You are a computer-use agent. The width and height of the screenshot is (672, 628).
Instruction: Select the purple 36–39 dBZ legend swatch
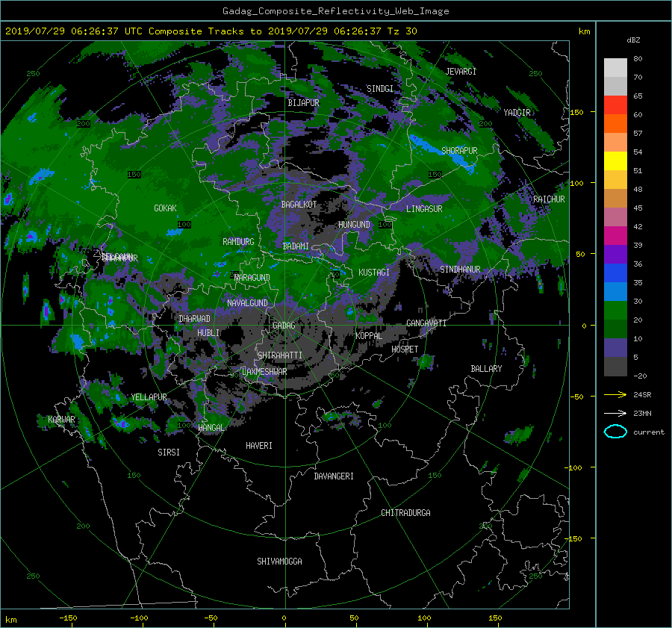point(615,254)
